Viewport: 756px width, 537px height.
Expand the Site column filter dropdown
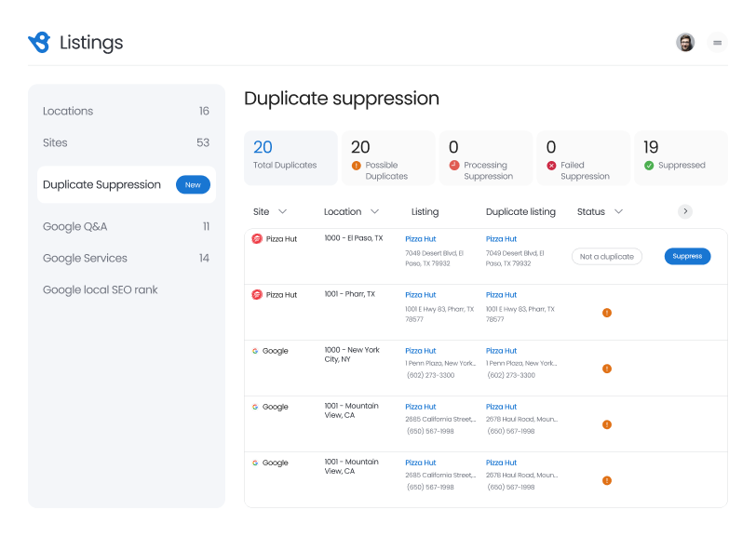click(283, 211)
